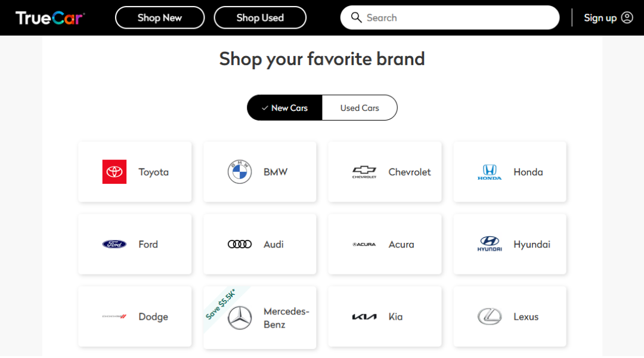644x358 pixels.
Task: Open the Mercedes-Benz brand card
Action: tap(259, 317)
